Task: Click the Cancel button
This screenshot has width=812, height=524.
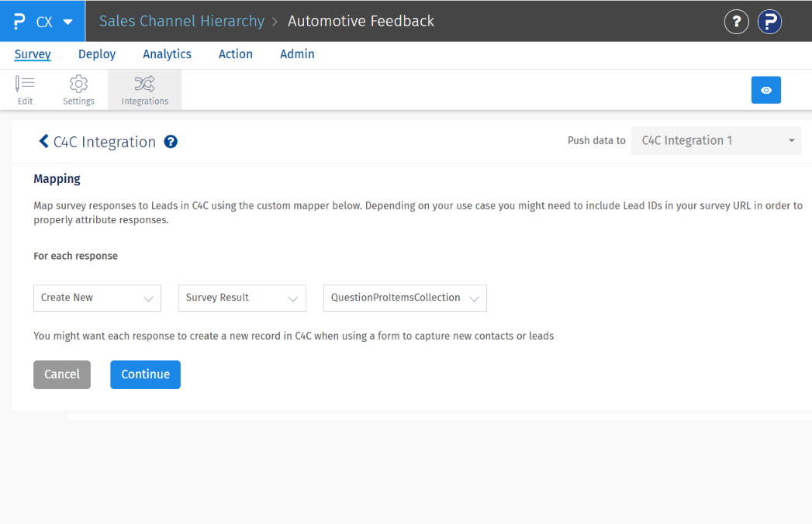Action: pos(62,374)
